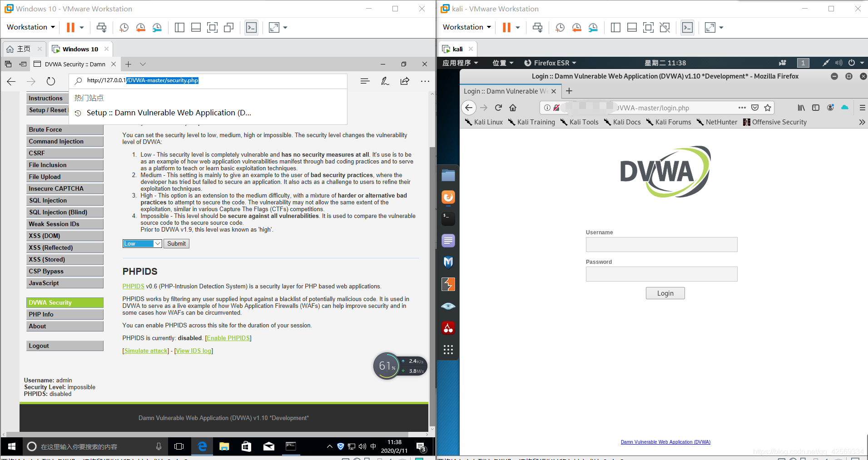This screenshot has height=460, width=868.
Task: Open Firefox ESR app menu in Kali bar
Action: (x=550, y=63)
